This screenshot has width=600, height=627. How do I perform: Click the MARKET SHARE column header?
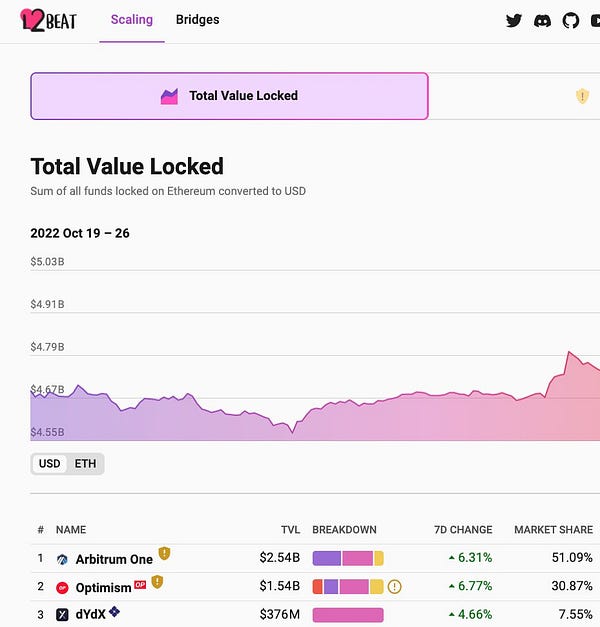[554, 530]
